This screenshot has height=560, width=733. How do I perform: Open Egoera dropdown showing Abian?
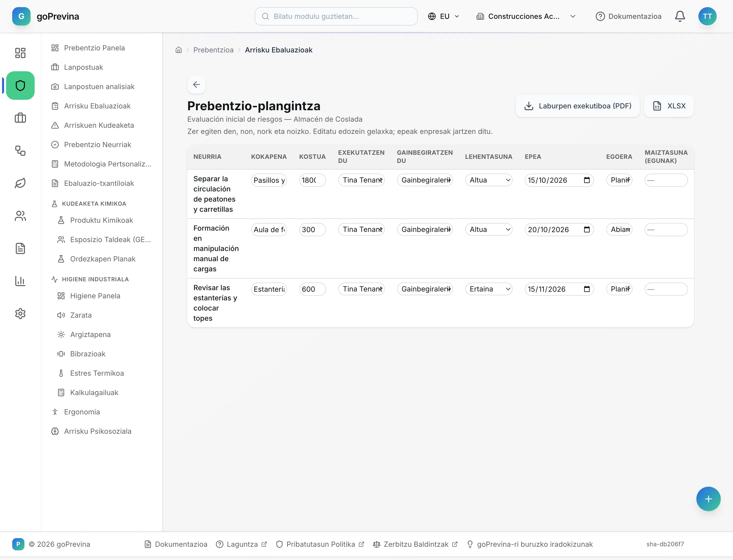(x=619, y=230)
